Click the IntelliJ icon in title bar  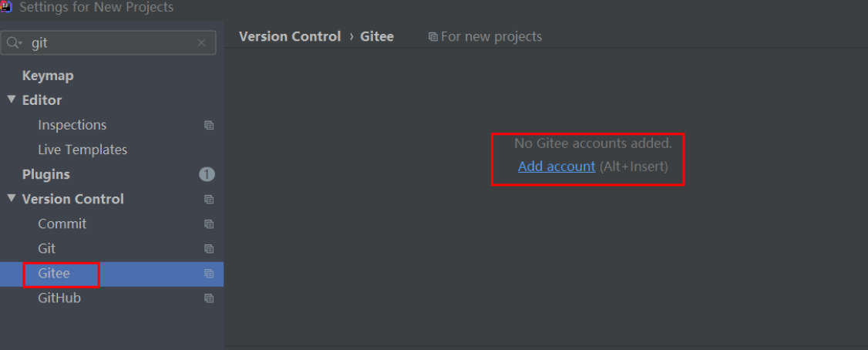point(7,7)
